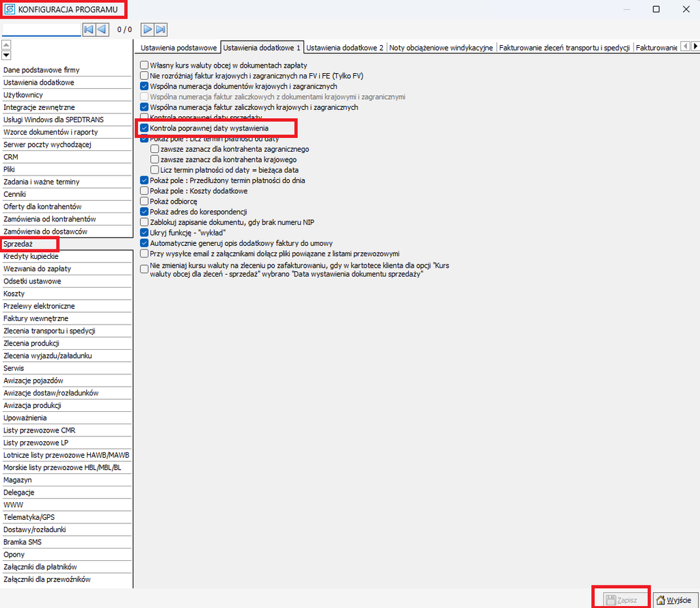Enable Pokaż odbiorcę checkbox
The height and width of the screenshot is (608, 700).
(x=144, y=201)
